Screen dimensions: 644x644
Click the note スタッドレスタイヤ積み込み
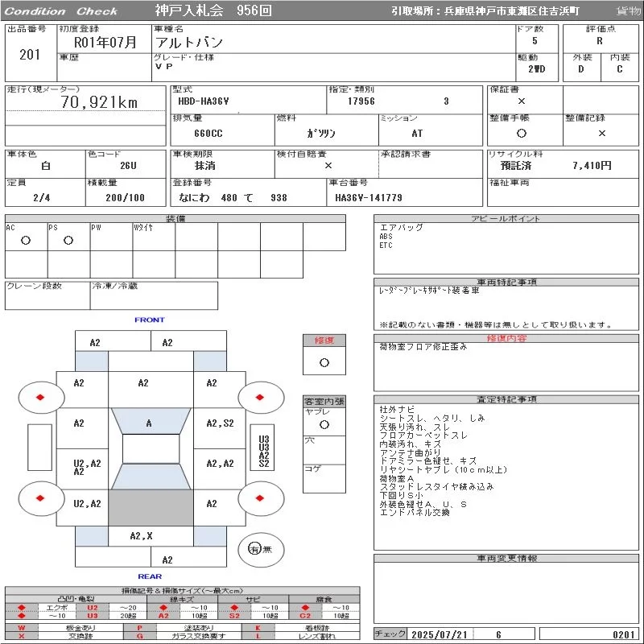coord(436,487)
